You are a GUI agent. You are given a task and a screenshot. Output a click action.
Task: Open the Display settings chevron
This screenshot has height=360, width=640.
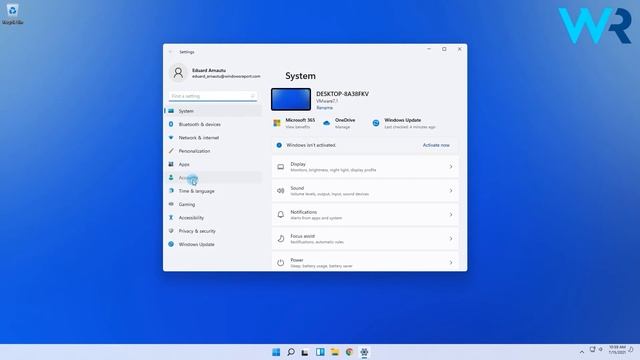pyautogui.click(x=451, y=167)
